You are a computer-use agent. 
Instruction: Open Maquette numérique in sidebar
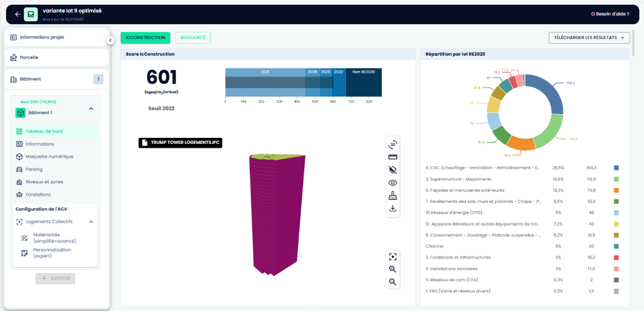(x=49, y=157)
